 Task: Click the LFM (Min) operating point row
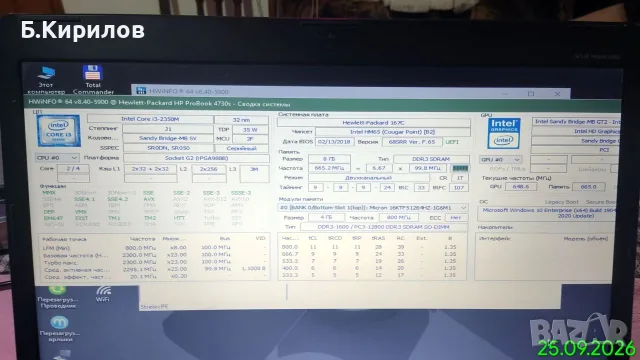(154, 247)
